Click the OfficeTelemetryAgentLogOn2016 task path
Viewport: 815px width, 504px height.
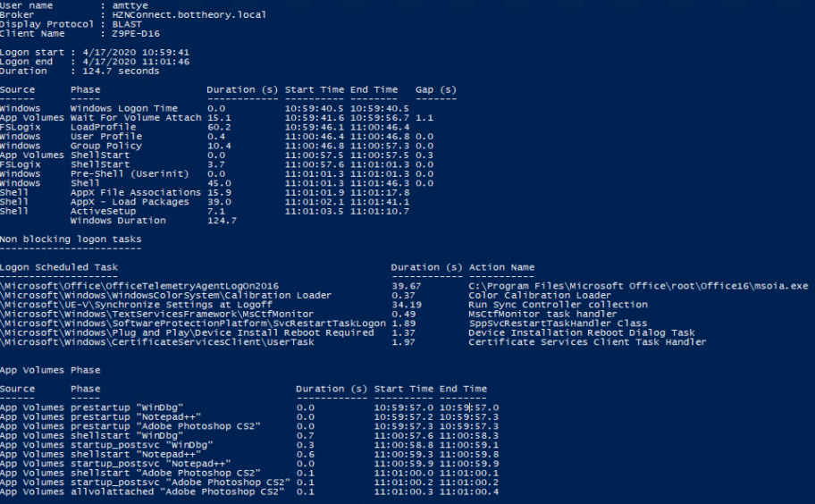tap(139, 286)
